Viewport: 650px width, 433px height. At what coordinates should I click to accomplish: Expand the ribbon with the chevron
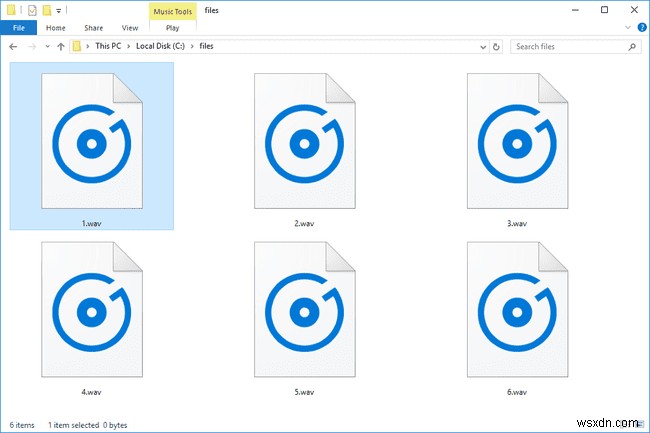(x=628, y=28)
